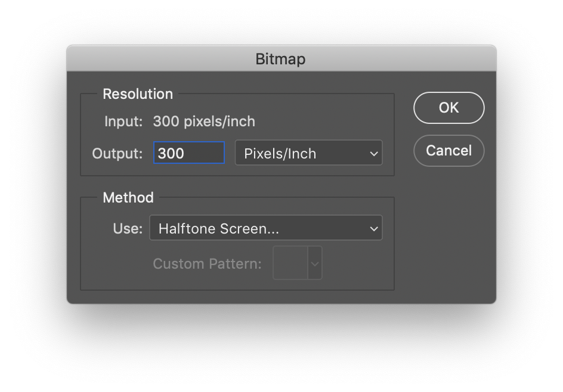Click the chevron beside Pixels/Inch

(374, 154)
